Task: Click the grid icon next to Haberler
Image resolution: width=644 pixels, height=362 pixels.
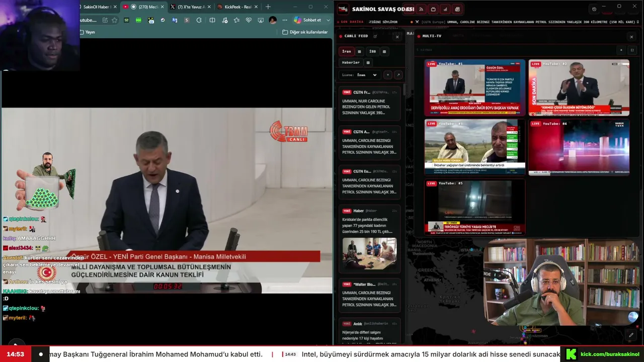Action: pyautogui.click(x=368, y=62)
